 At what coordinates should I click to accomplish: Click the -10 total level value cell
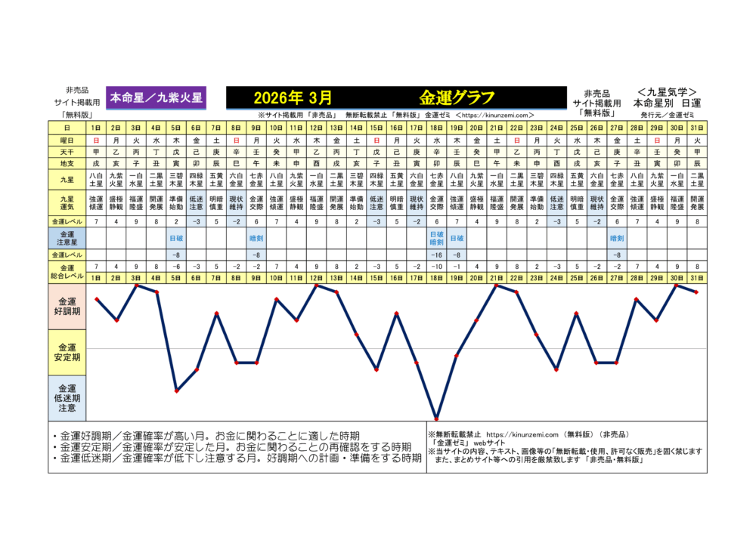(x=436, y=267)
